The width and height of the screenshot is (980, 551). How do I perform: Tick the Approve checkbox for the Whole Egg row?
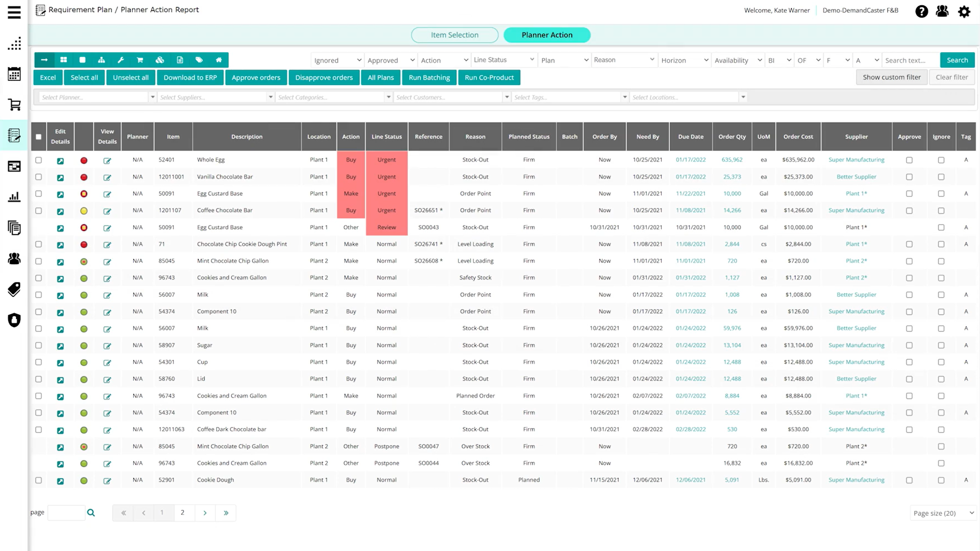tap(909, 160)
